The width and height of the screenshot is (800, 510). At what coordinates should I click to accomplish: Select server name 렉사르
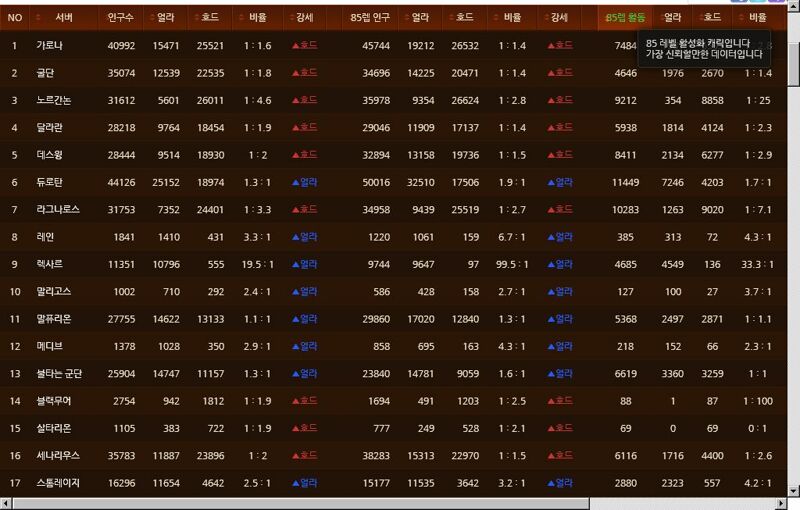coord(49,264)
